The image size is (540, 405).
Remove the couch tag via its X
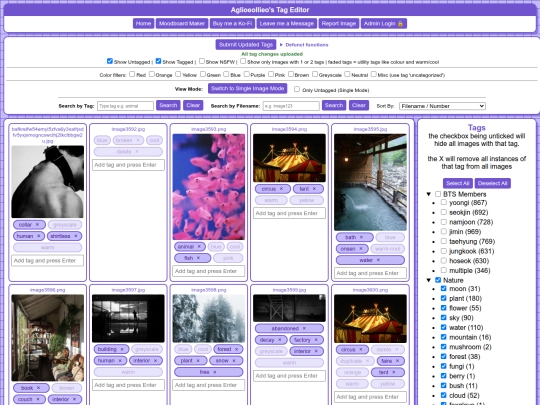38,399
